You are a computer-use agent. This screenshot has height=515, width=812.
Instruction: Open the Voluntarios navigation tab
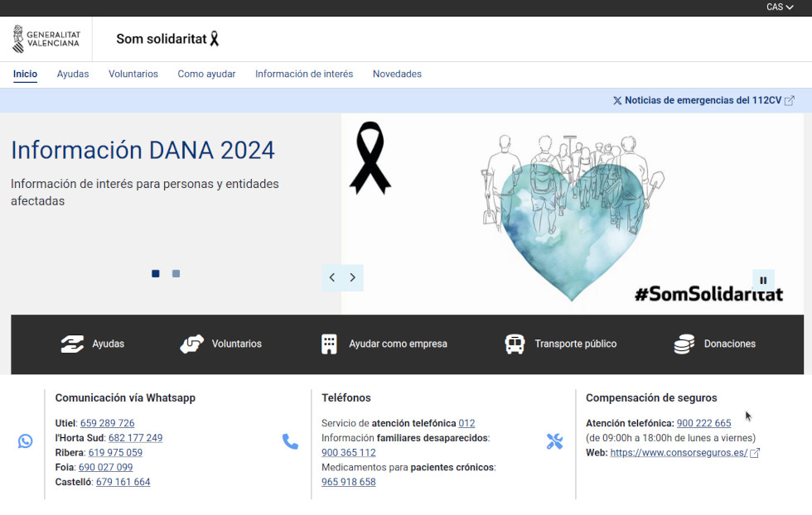pyautogui.click(x=133, y=74)
